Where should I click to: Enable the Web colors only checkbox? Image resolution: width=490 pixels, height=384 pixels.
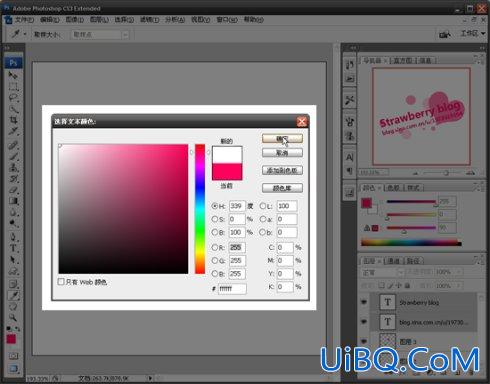(61, 282)
